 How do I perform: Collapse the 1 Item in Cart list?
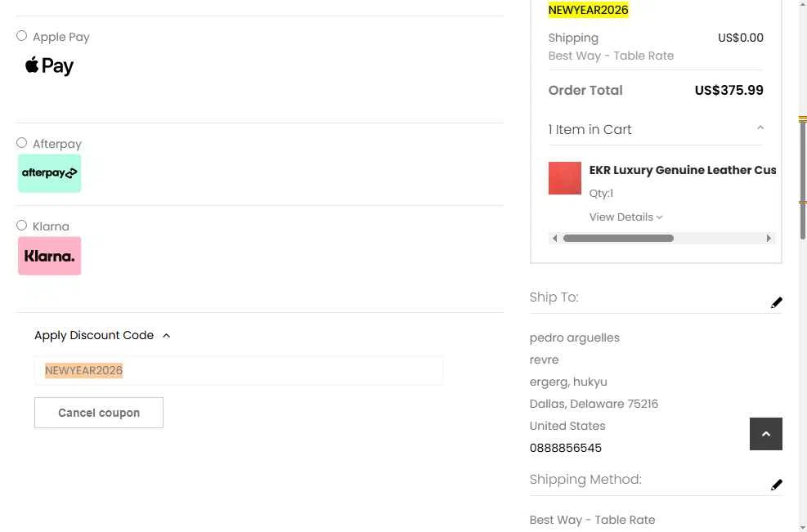pos(760,127)
